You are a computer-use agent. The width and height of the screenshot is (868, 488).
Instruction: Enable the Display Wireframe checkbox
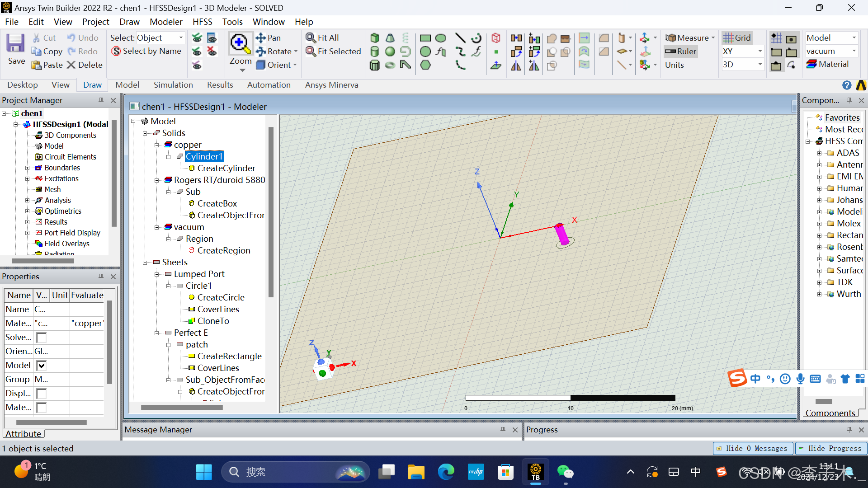coord(41,394)
